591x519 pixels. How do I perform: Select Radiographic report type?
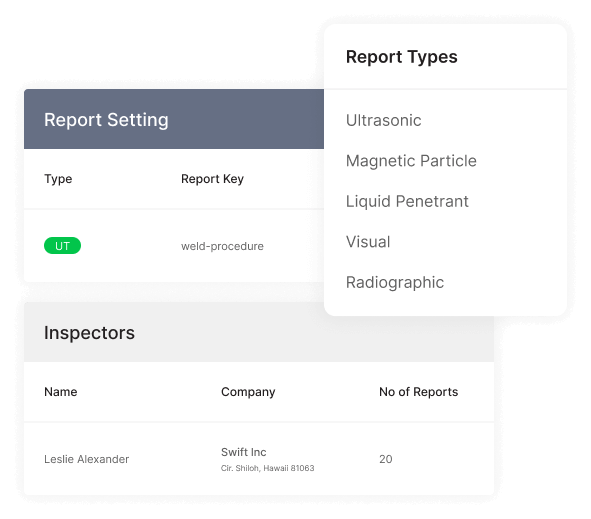395,282
